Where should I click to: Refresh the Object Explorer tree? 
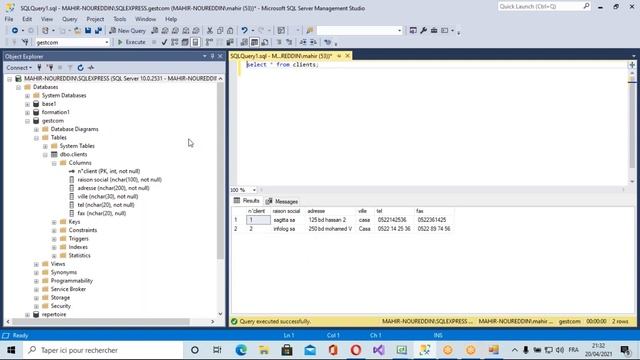pos(80,68)
